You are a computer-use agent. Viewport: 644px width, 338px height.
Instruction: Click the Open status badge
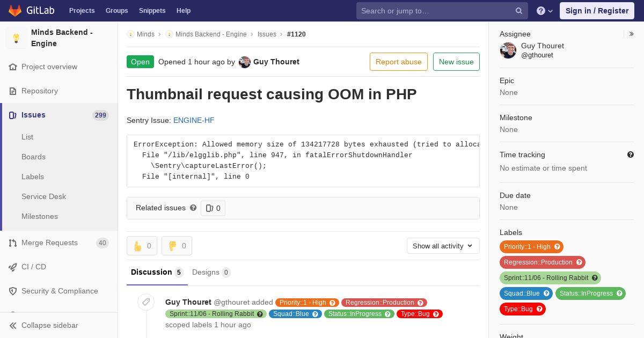coord(140,62)
